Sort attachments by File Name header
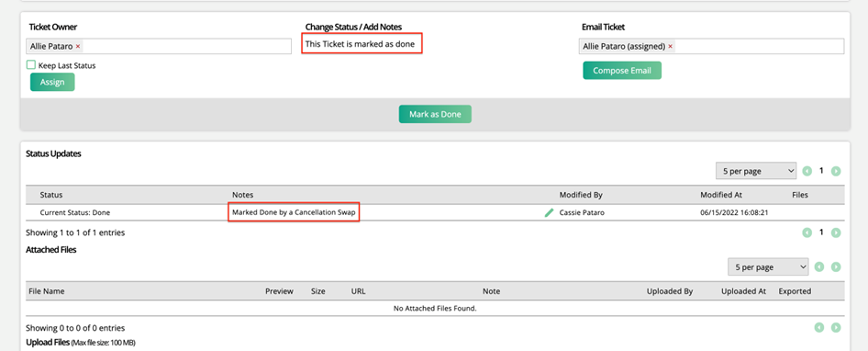 (x=47, y=291)
